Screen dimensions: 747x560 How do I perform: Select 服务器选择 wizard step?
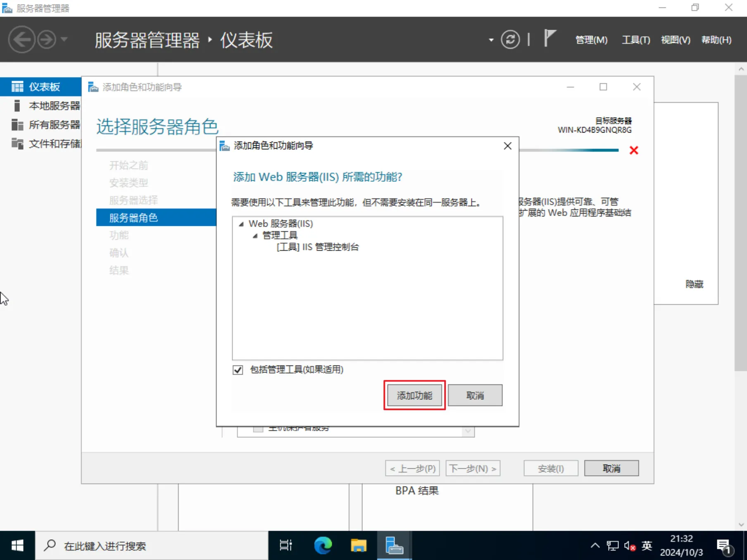pos(133,200)
